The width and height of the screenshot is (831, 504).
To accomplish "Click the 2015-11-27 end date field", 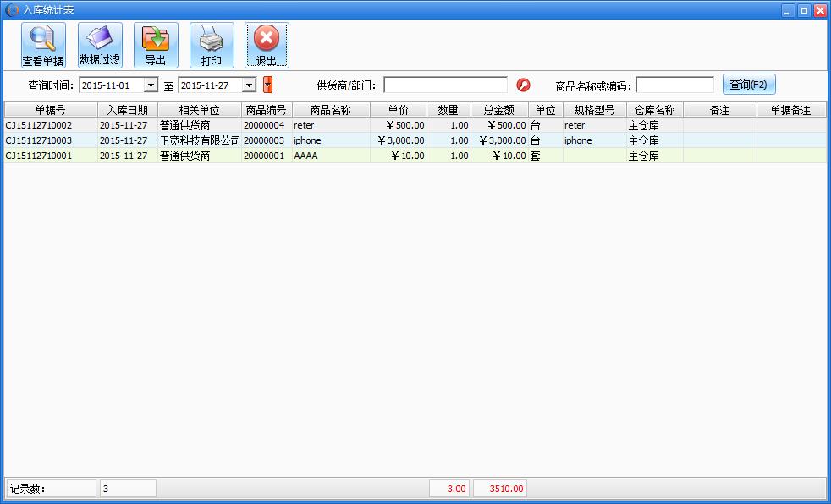I will (x=211, y=85).
